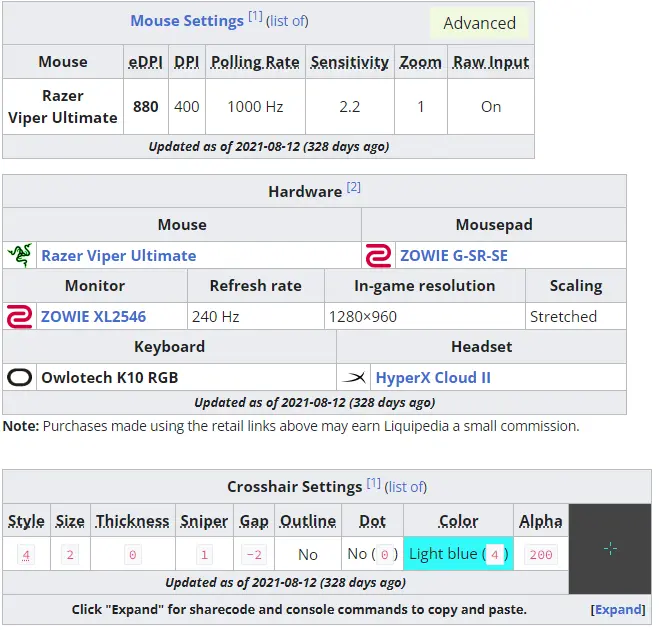This screenshot has width=659, height=630.
Task: Select the Style value 4
Action: coord(26,555)
